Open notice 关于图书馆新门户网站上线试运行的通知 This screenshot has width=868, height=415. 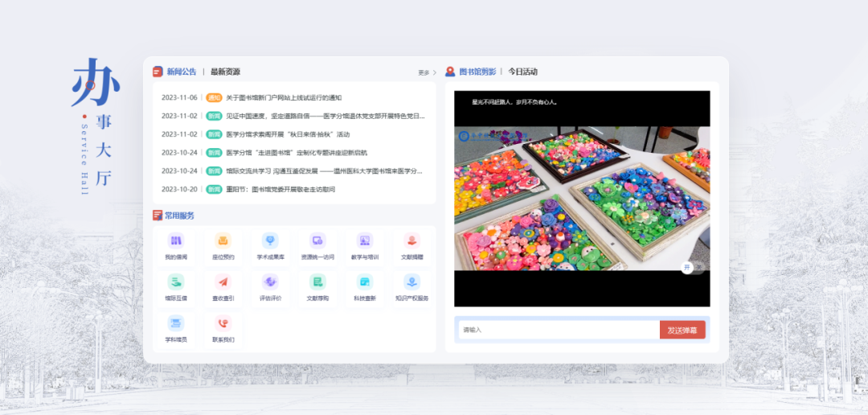click(x=284, y=97)
